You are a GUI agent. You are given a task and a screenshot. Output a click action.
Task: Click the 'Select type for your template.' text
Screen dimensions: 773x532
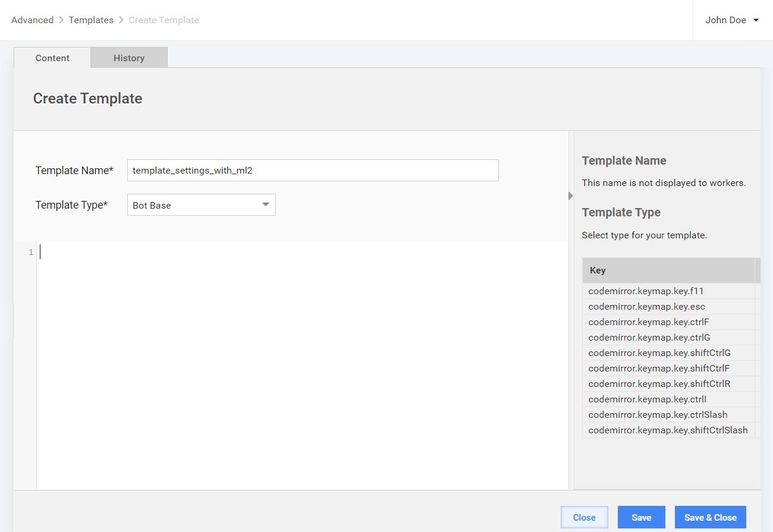pos(645,235)
